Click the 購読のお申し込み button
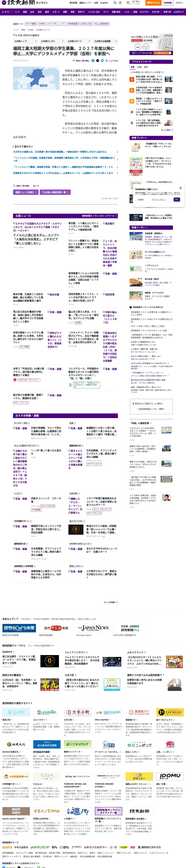 153,3
